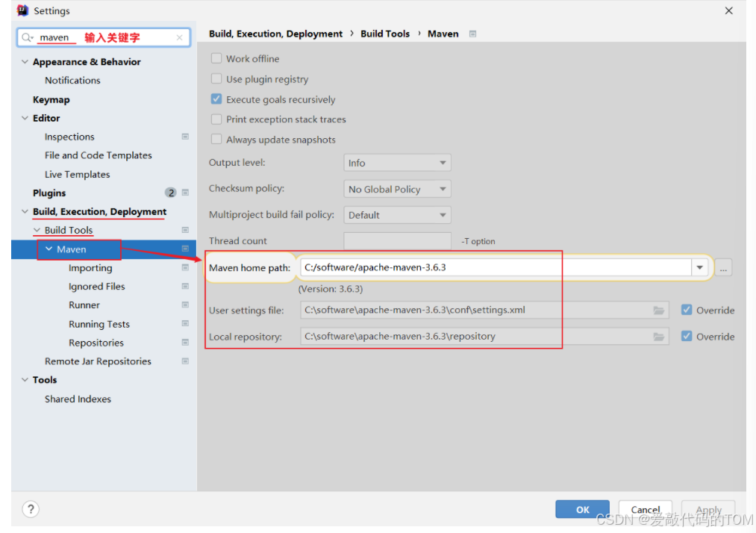Image resolution: width=756 pixels, height=533 pixels.
Task: Toggle Override for User settings file
Action: tap(687, 310)
